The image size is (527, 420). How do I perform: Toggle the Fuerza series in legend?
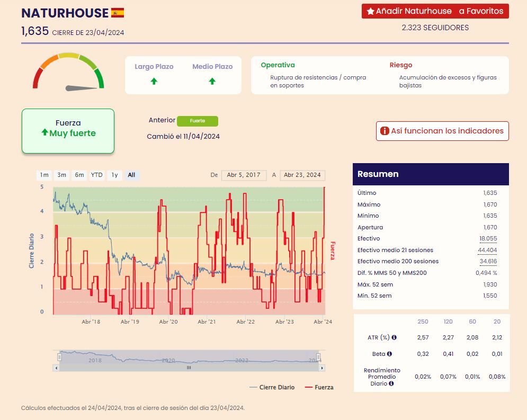coord(319,387)
